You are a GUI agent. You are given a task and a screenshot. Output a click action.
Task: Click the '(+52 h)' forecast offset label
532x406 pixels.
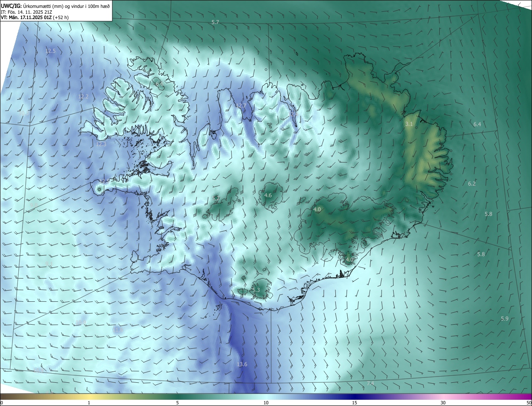click(x=61, y=18)
